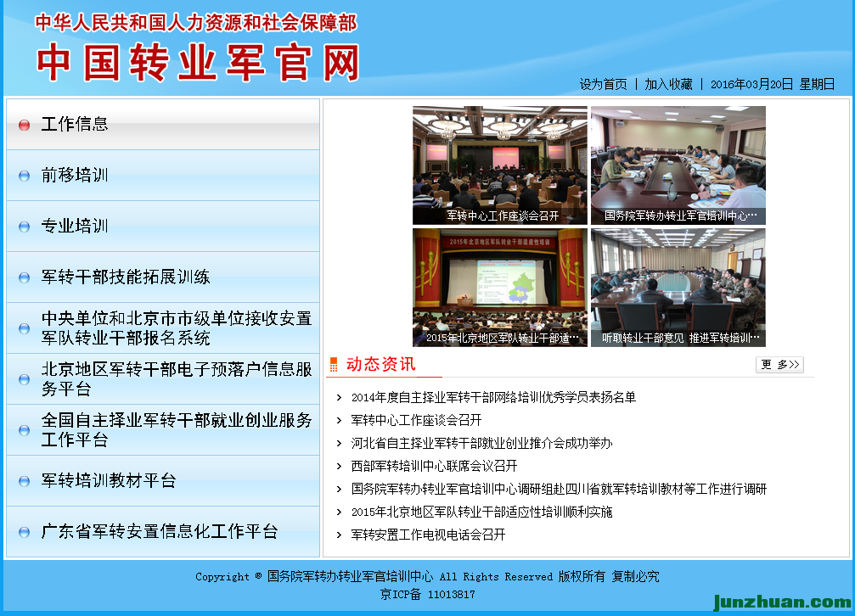Click the arrow before 军转中心工作座谈会召开 news item
The height and width of the screenshot is (616, 855).
(340, 420)
